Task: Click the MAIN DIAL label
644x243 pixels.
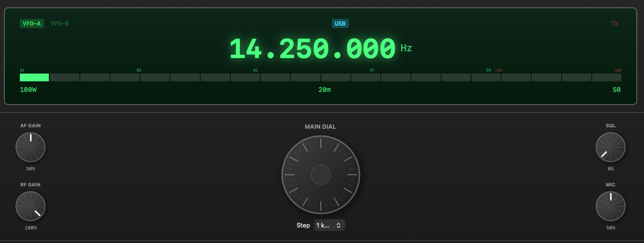Action: click(x=320, y=127)
